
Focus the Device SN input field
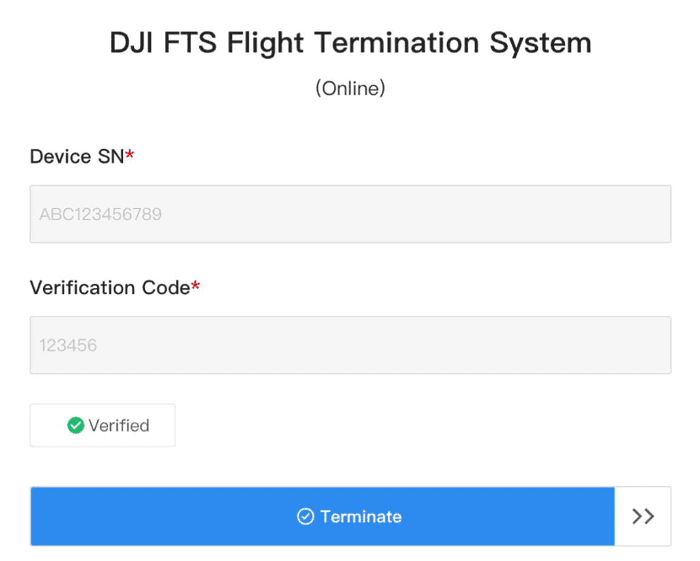[350, 214]
